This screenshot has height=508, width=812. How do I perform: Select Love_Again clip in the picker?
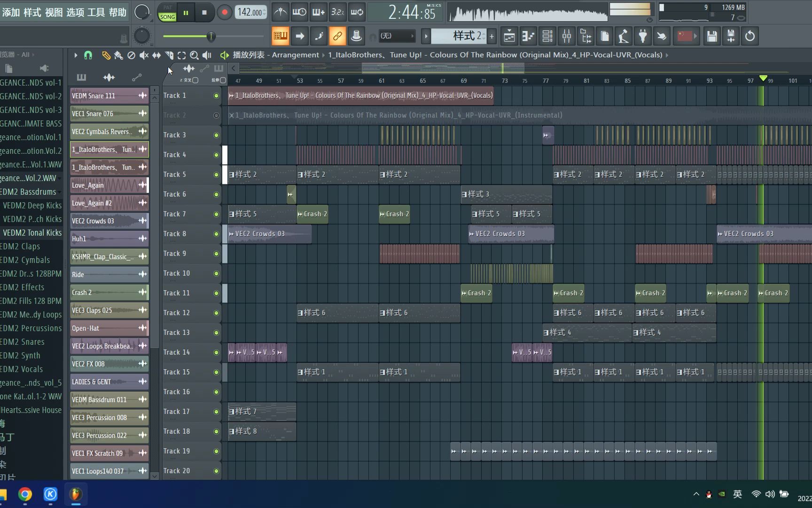point(109,185)
